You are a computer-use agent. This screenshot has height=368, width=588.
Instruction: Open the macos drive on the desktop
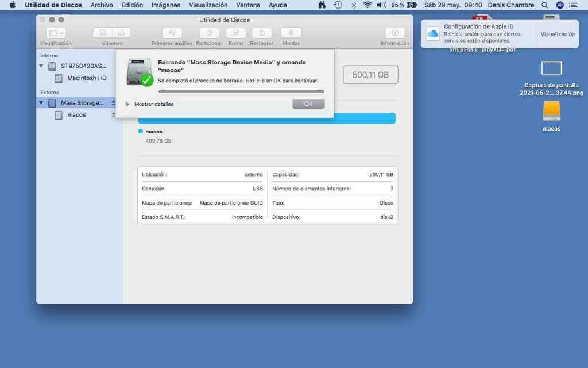551,112
